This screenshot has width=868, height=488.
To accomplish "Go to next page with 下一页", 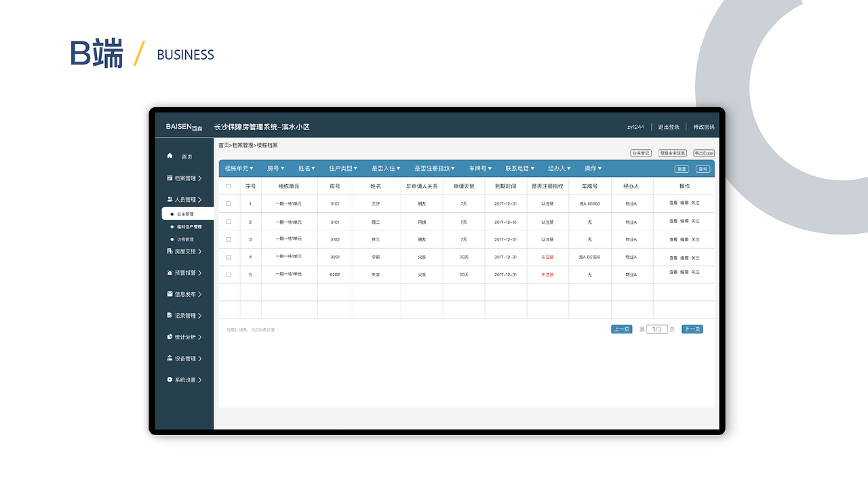I will [x=692, y=329].
